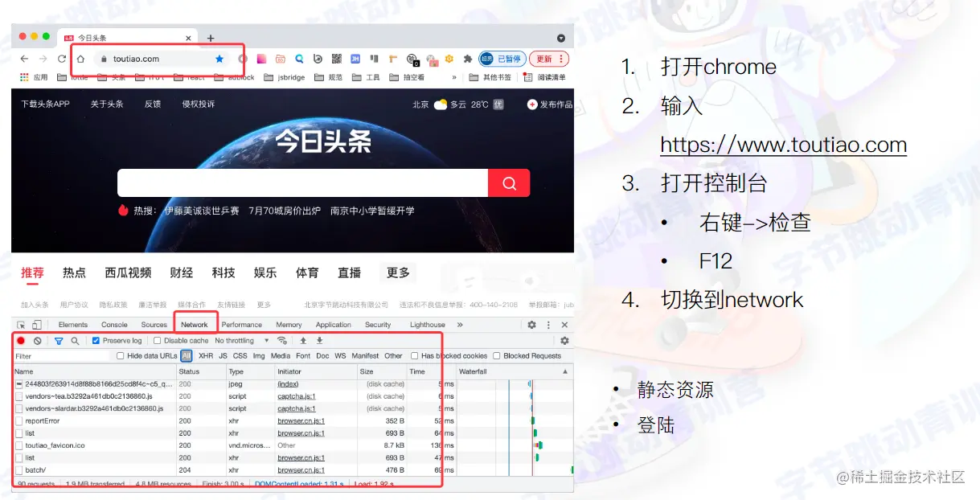This screenshot has width=980, height=500.
Task: Select reportError request row
Action: point(293,421)
